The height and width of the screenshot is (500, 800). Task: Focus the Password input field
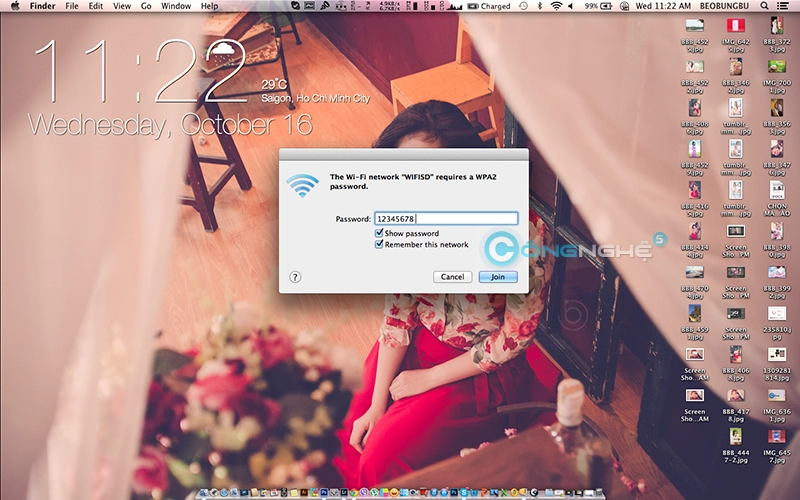click(x=446, y=218)
